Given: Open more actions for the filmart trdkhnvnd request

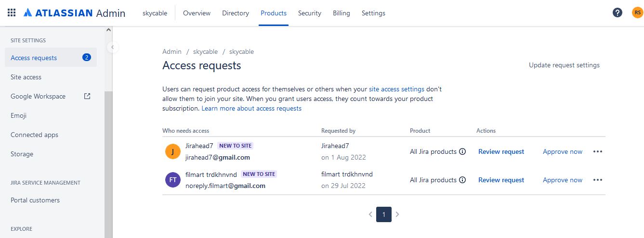Looking at the screenshot, I should 598,180.
